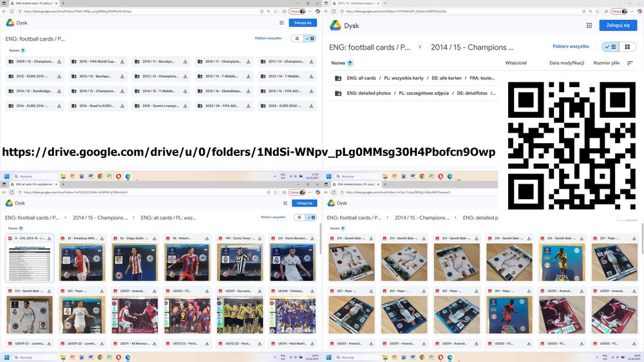Select grid view in the root football cards window
644x362 pixels.
(x=310, y=38)
